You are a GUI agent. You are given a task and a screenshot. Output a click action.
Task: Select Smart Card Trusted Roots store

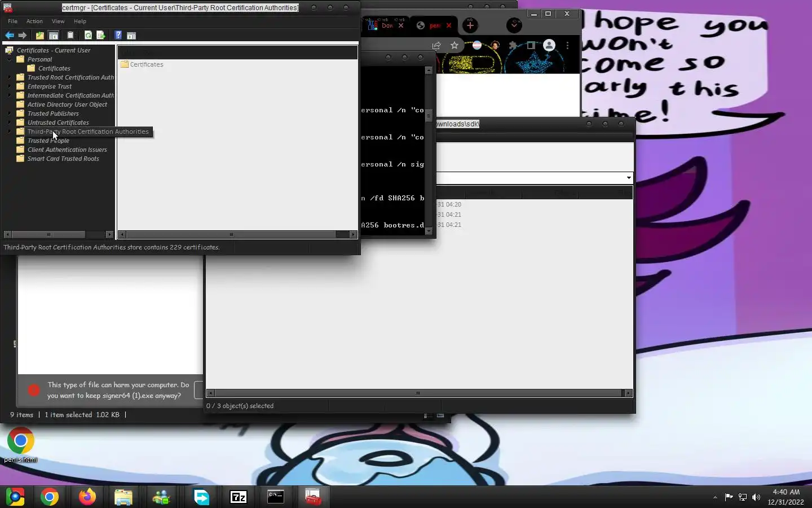[63, 159]
